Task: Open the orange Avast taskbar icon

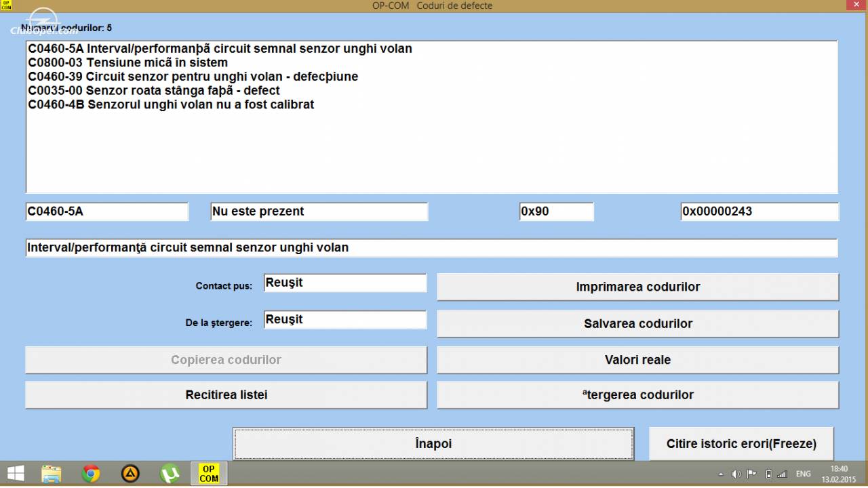Action: pyautogui.click(x=130, y=473)
